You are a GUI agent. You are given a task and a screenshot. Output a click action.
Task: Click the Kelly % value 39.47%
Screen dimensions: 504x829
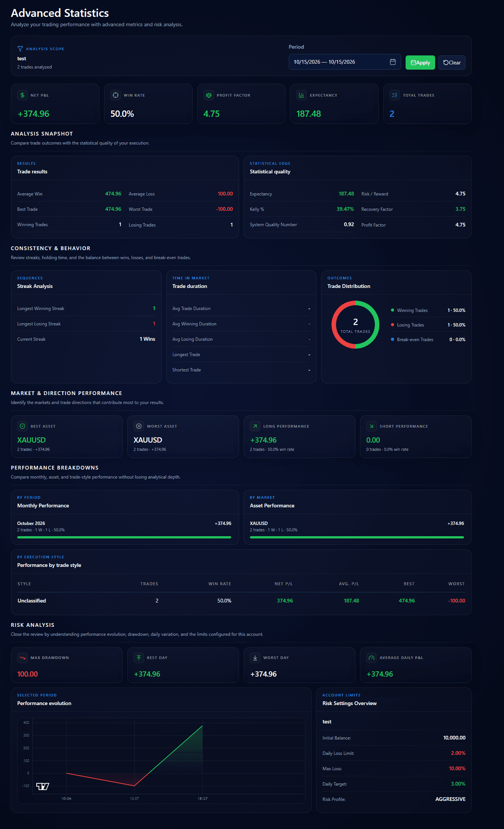click(x=345, y=209)
